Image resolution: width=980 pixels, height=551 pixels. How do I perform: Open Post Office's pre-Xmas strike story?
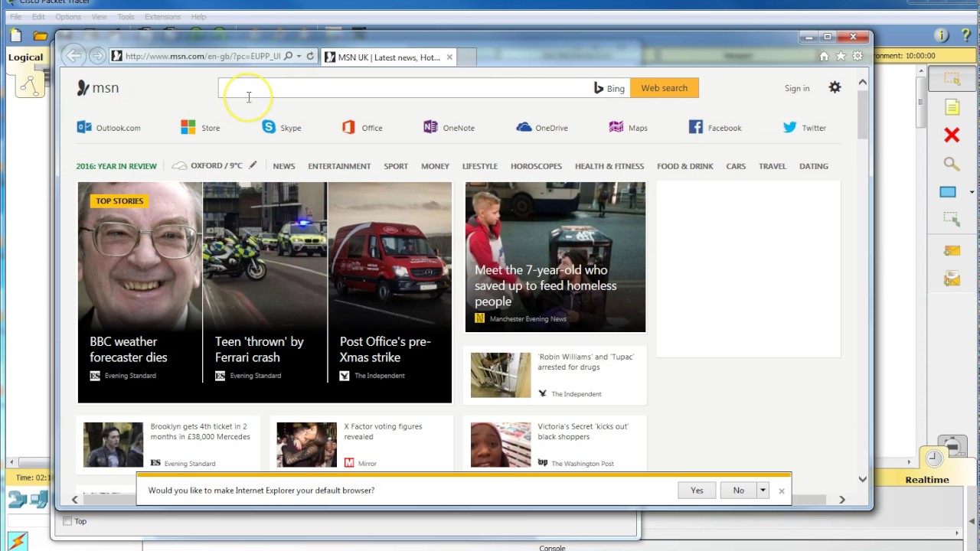390,292
